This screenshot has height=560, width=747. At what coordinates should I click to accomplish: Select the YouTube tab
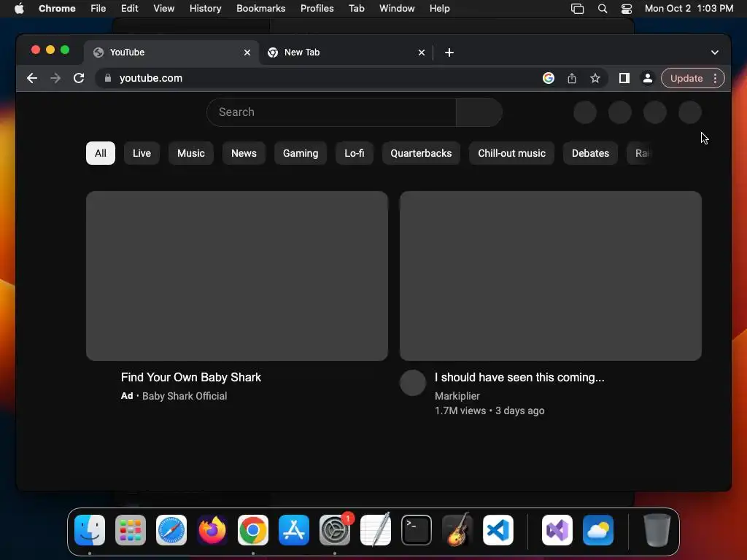(x=171, y=52)
